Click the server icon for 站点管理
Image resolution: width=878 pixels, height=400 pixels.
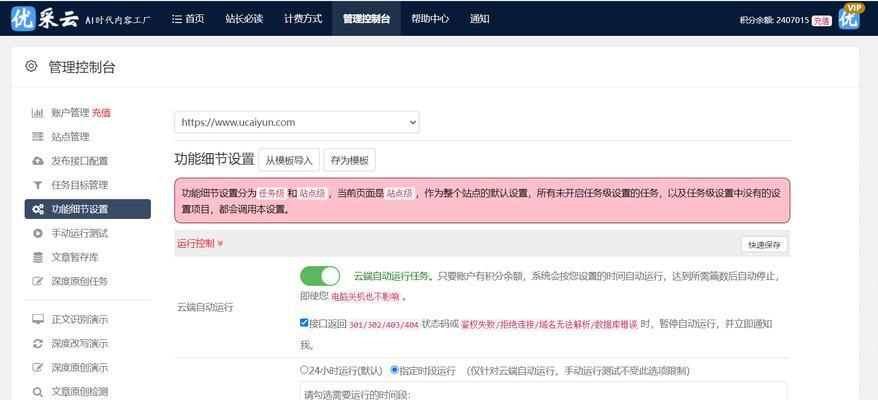[x=38, y=137]
